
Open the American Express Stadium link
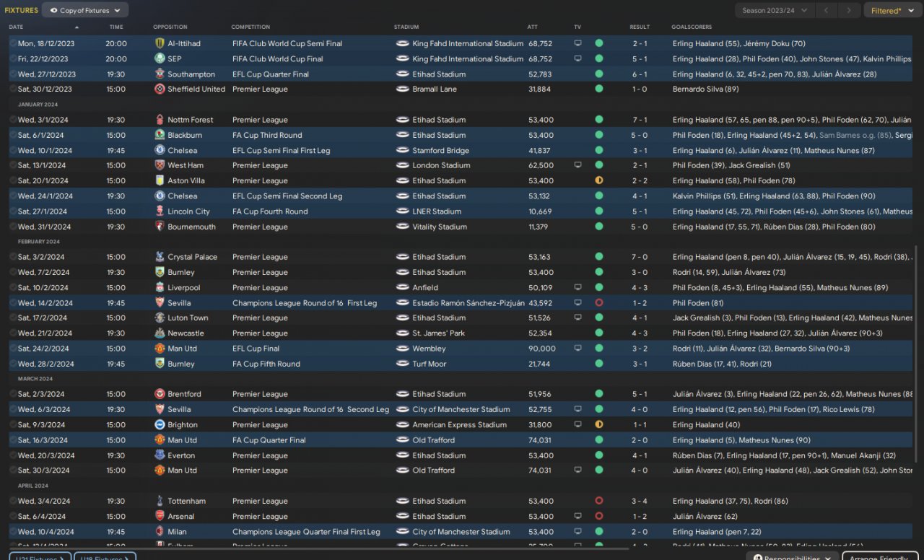click(x=459, y=425)
